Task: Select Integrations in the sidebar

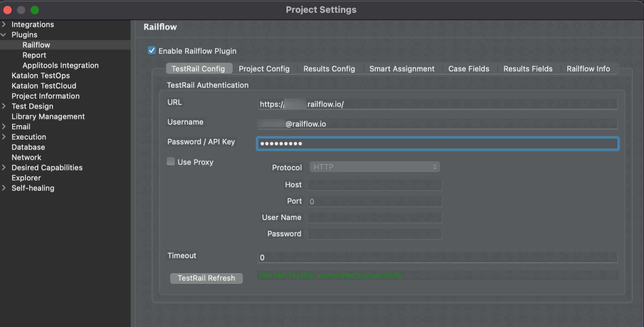Action: tap(33, 25)
